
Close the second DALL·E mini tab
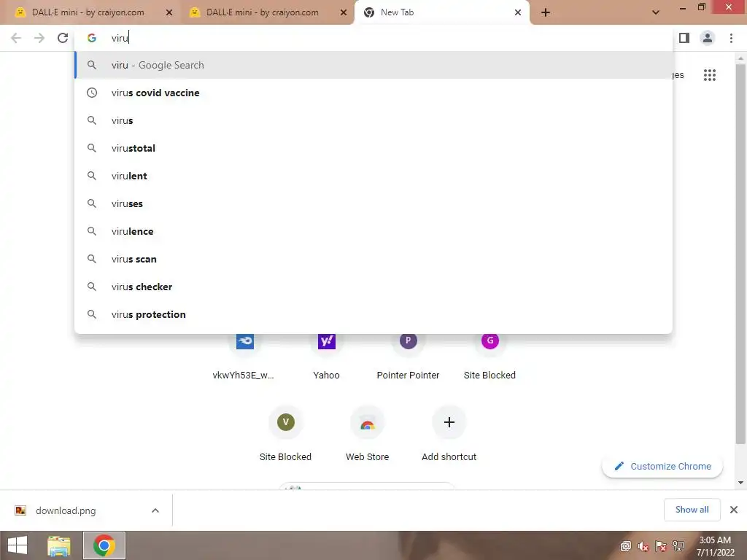pos(344,13)
